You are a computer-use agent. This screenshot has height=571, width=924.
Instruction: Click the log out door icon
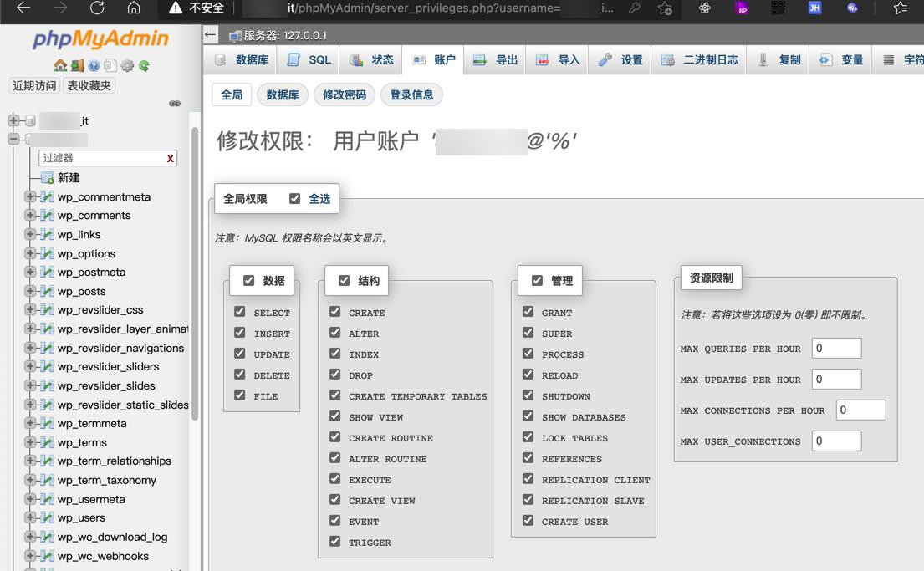click(77, 65)
